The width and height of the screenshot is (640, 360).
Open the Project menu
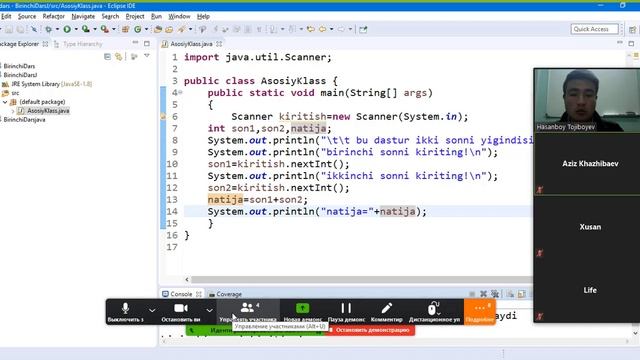pos(135,16)
